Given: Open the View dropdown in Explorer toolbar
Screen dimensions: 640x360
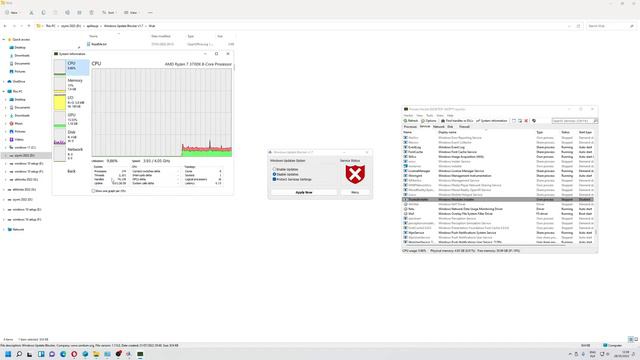Looking at the screenshot, I should [x=131, y=13].
